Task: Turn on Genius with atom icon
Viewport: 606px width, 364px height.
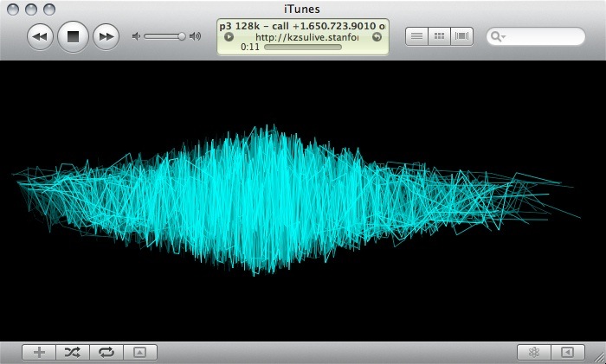Action: point(534,352)
